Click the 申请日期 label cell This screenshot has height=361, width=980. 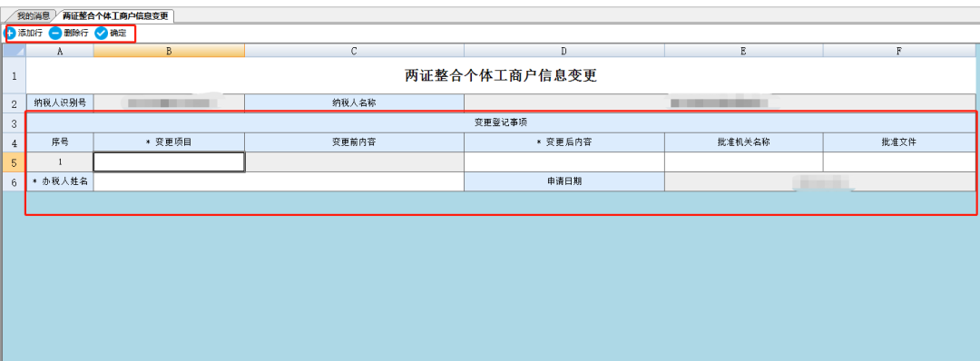coord(563,181)
